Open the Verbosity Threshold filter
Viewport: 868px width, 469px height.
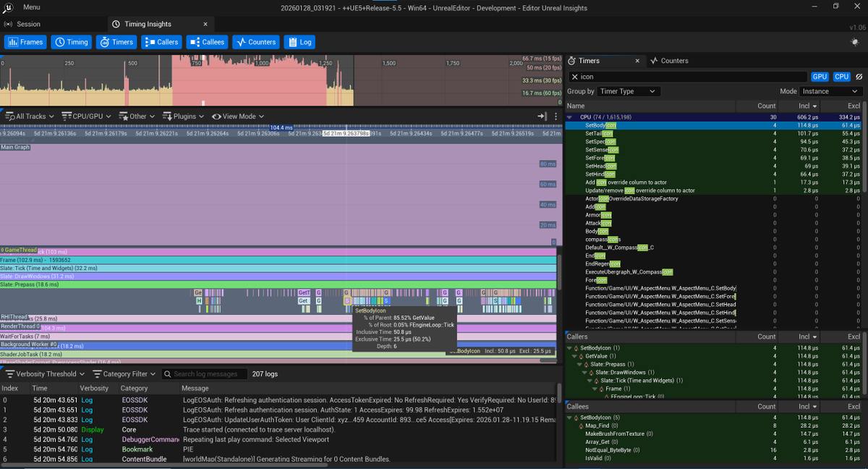pyautogui.click(x=45, y=374)
